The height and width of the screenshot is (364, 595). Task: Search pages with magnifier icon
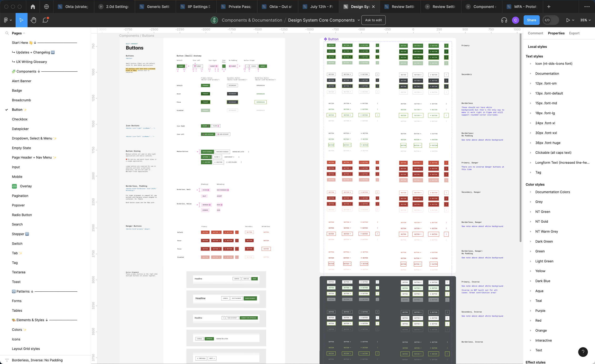click(x=7, y=33)
